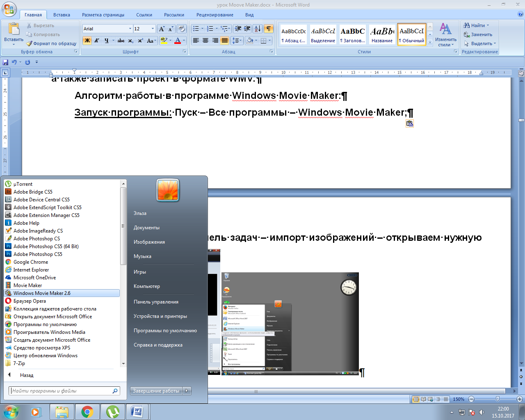This screenshot has width=525, height=420.
Task: Click the numbered list icon
Action: point(210,29)
